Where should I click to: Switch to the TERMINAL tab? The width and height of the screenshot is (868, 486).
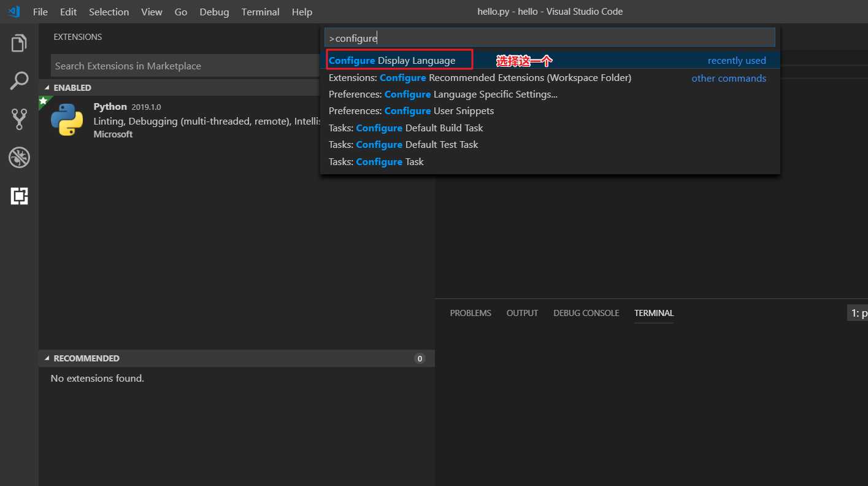[x=654, y=313]
